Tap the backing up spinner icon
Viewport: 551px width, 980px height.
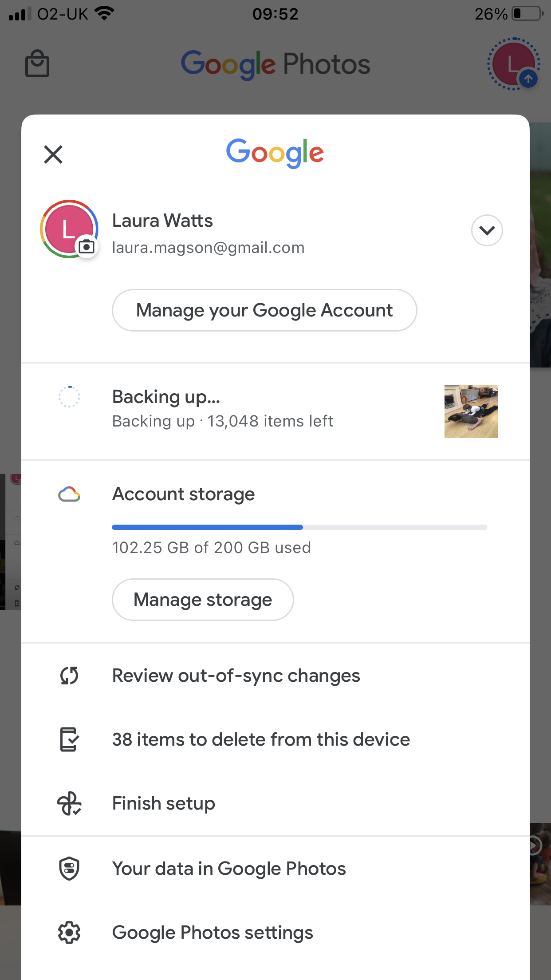coord(69,396)
